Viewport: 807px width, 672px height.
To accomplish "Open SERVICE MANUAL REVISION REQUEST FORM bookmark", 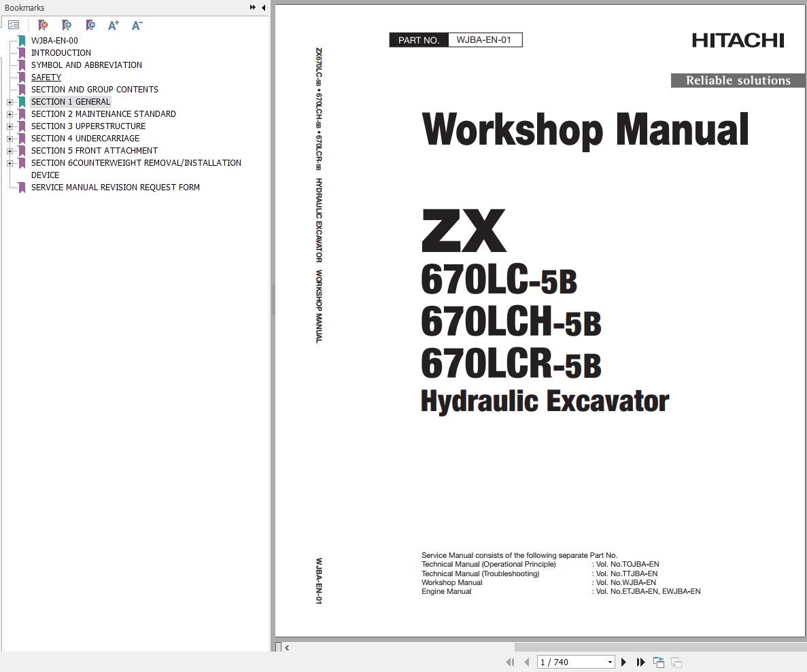I will coord(116,188).
